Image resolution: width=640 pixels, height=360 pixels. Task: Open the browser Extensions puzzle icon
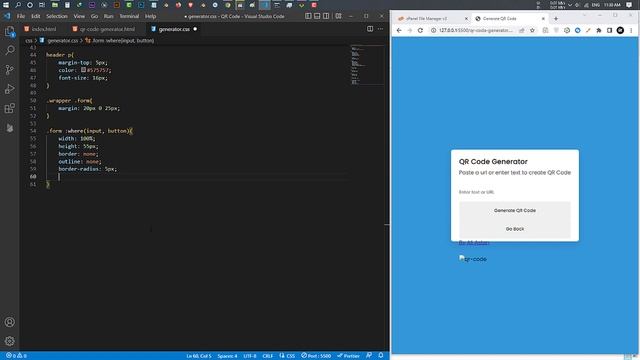coord(599,30)
